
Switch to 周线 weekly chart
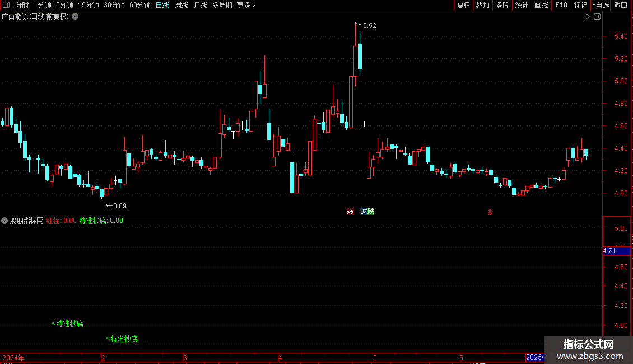coord(181,5)
